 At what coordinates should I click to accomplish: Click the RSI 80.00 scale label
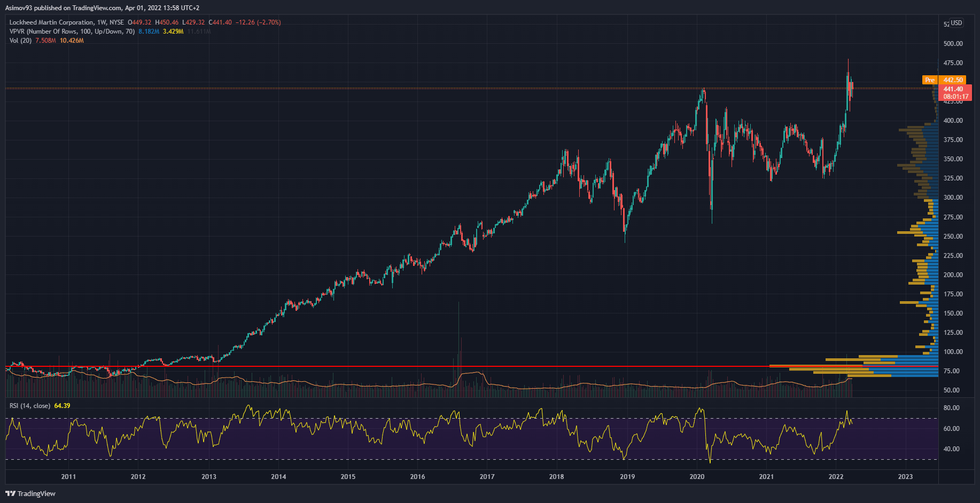[951, 408]
